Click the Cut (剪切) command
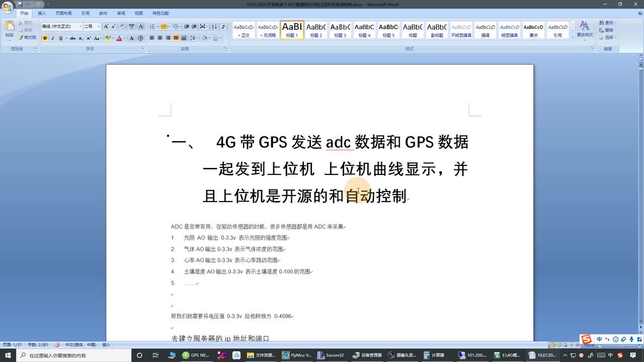 26,23
